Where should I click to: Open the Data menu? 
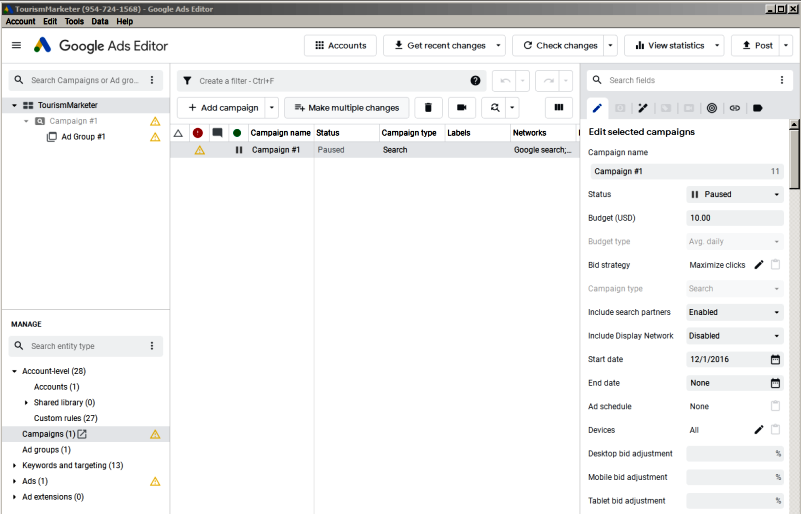point(100,21)
